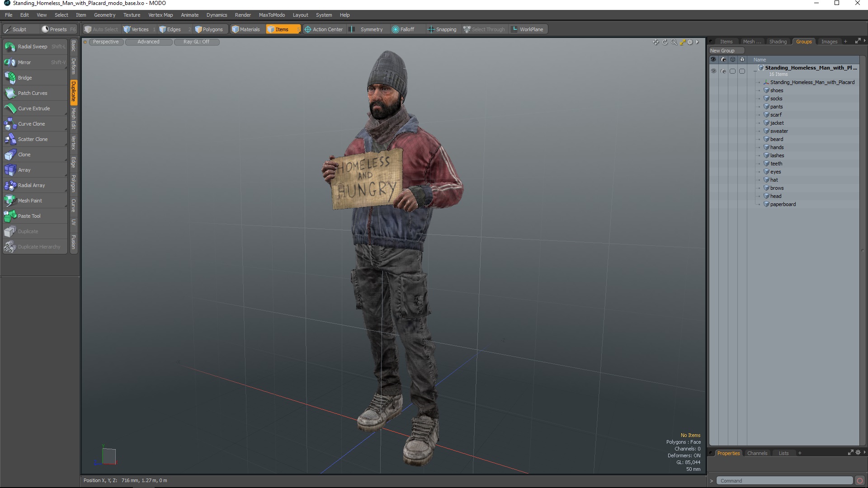Open the Mesh Edit vertical tab
Image resolution: width=868 pixels, height=488 pixels.
(x=74, y=118)
